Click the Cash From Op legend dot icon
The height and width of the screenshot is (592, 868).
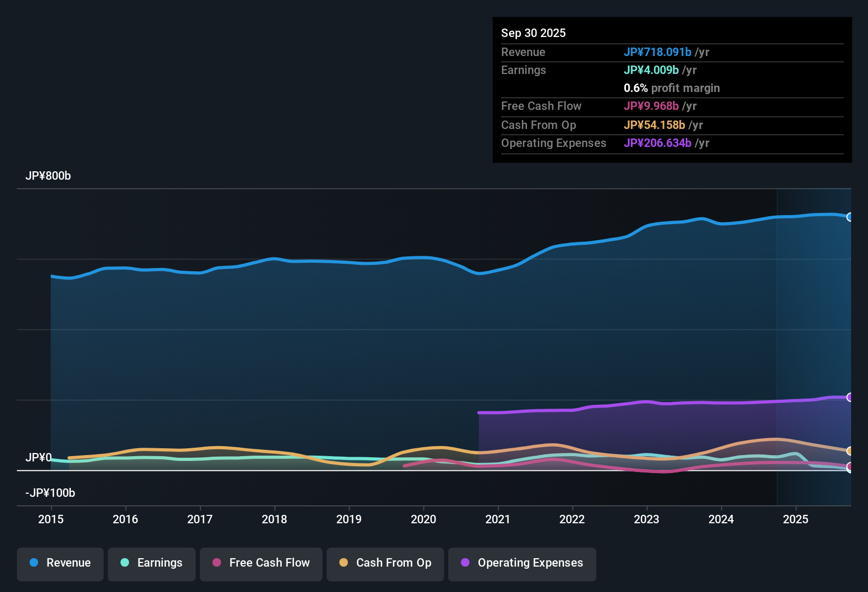coord(344,563)
